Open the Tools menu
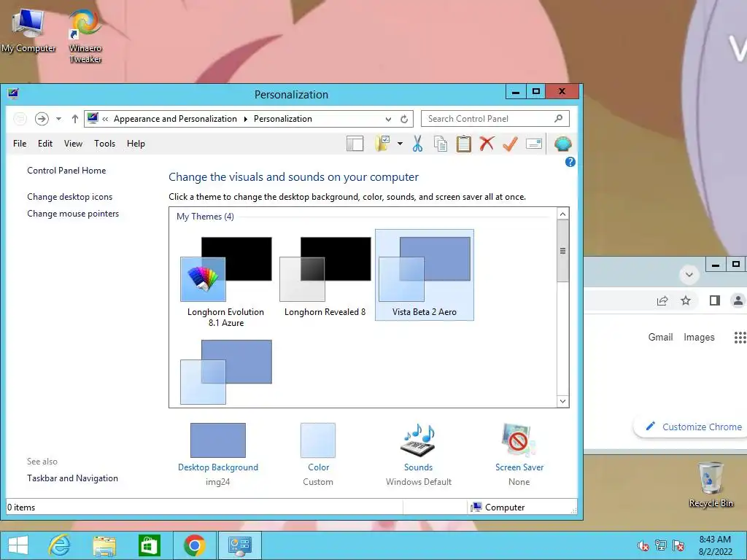747x560 pixels. click(x=105, y=144)
